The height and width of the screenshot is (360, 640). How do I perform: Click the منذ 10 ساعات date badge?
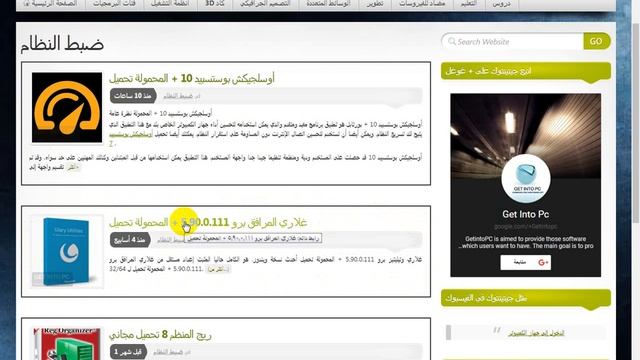click(133, 96)
